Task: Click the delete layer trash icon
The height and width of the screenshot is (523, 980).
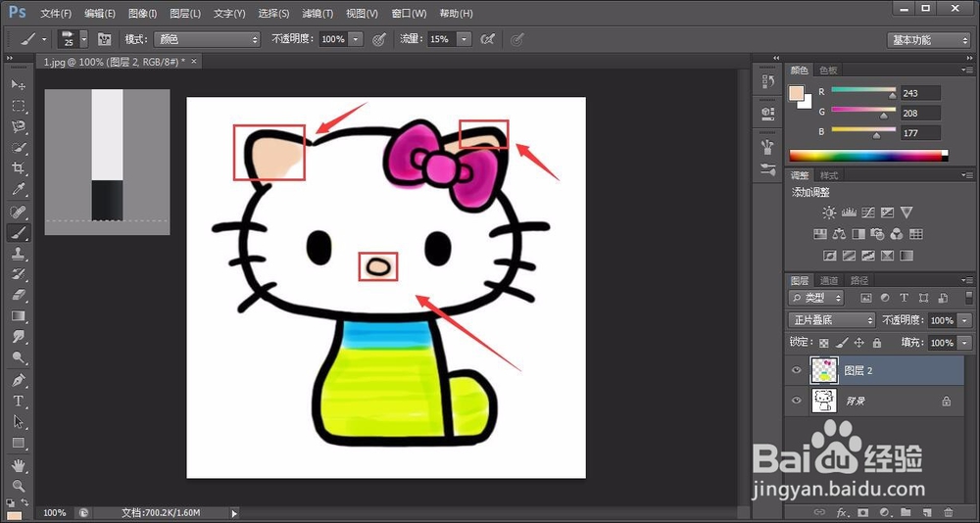Action: [949, 512]
